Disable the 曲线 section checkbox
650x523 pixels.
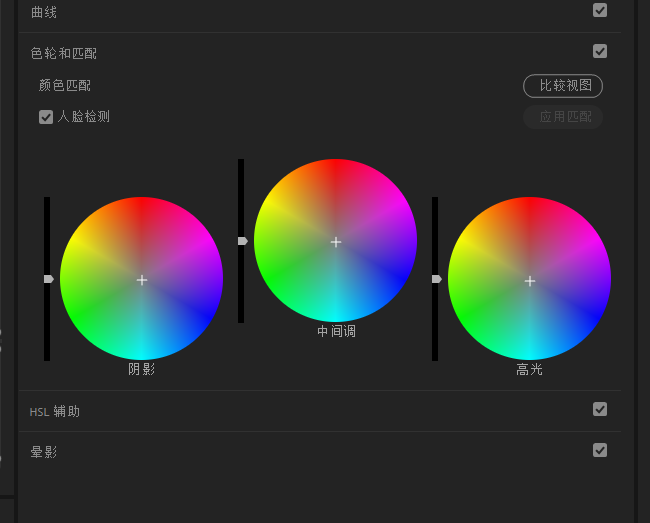tap(600, 10)
